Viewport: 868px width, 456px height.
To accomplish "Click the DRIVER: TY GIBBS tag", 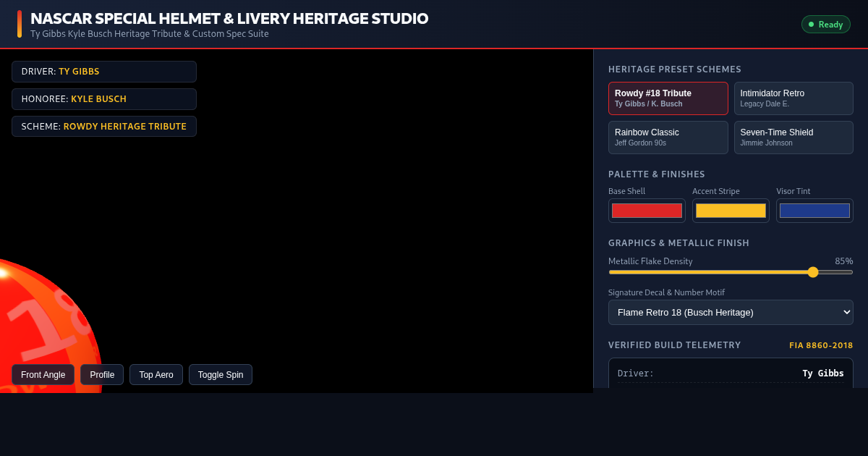I will click(104, 72).
